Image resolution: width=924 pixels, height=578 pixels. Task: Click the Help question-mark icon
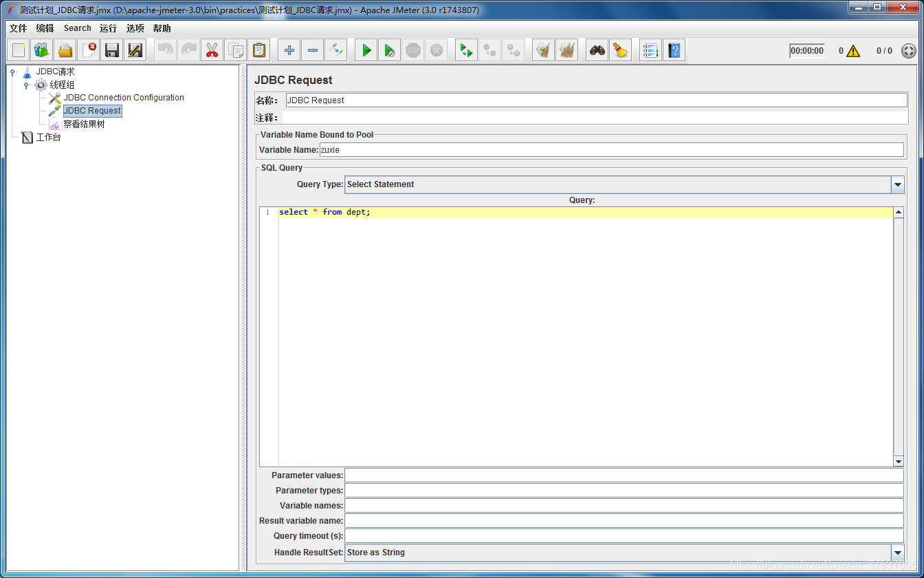coord(674,50)
